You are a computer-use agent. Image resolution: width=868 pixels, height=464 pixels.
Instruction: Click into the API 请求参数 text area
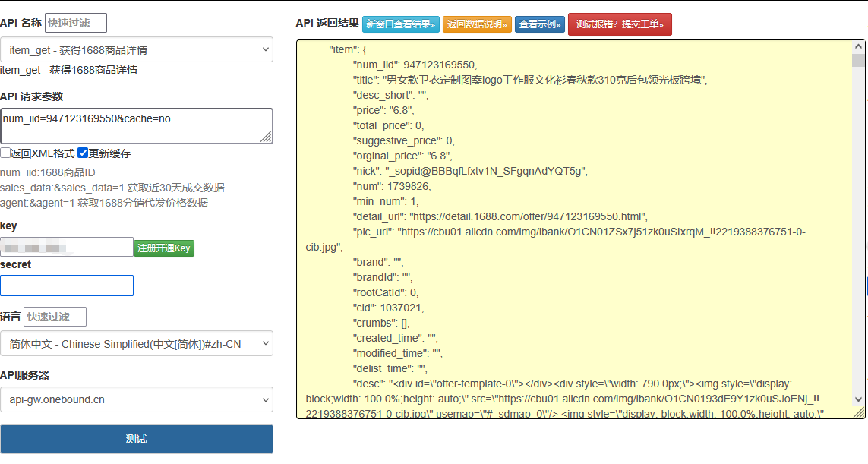click(137, 126)
